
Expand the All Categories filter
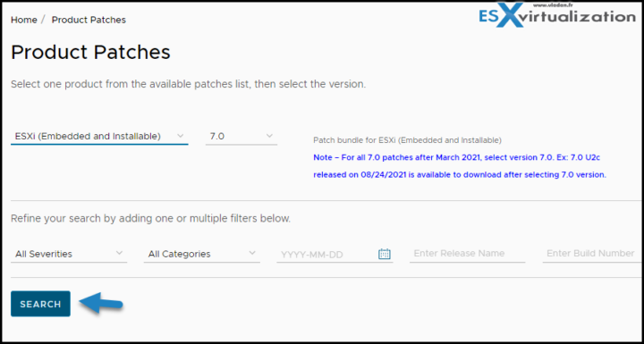click(x=201, y=254)
